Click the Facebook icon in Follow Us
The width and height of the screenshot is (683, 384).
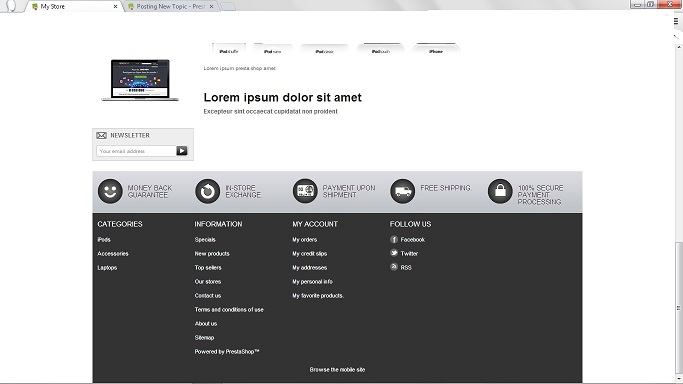coord(394,239)
